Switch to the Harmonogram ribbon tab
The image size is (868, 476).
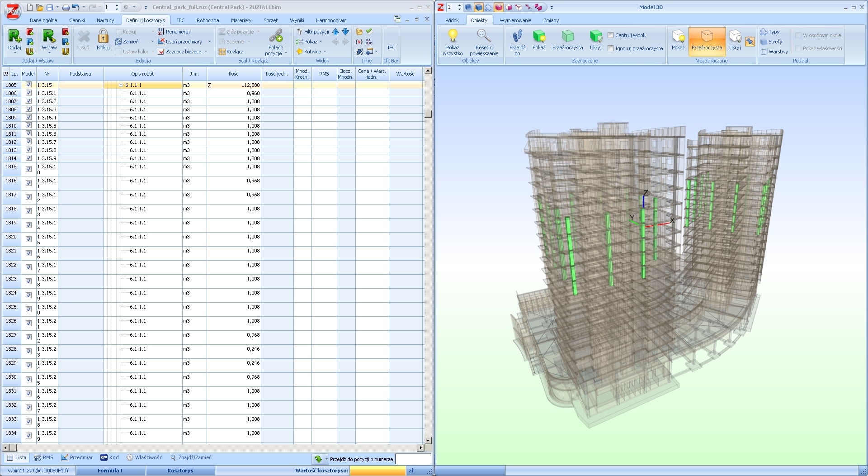331,20
